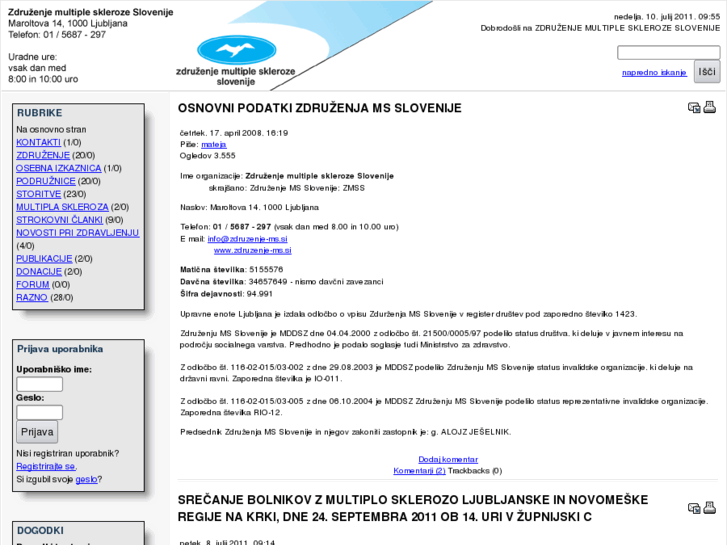Click the IŠČI search button
The height and width of the screenshot is (545, 727).
coord(707,72)
